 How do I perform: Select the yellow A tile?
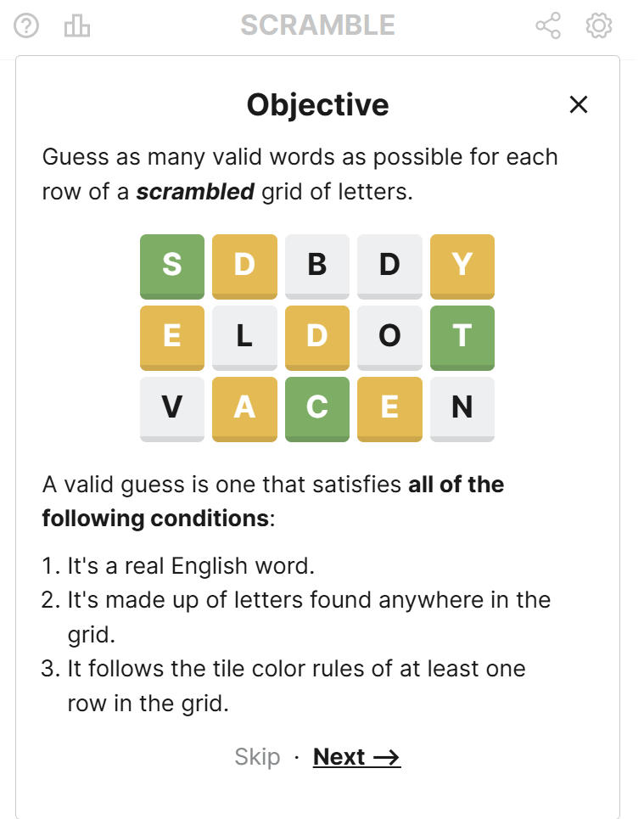(244, 408)
